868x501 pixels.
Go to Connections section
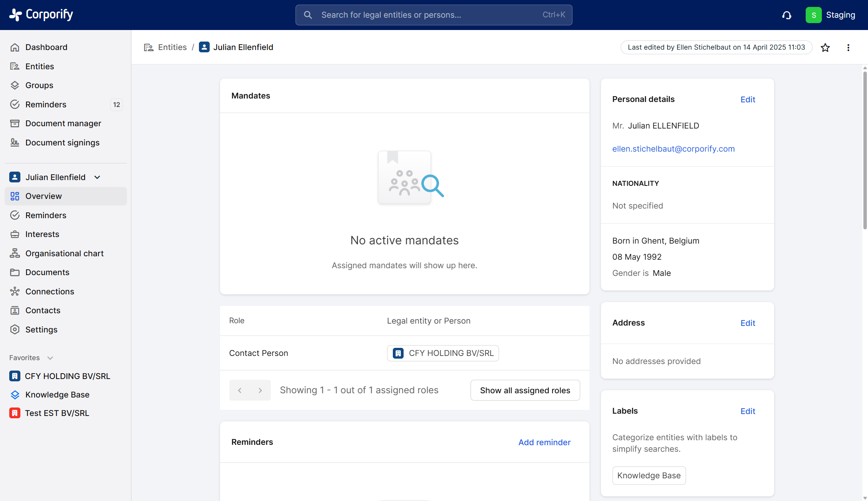[x=50, y=292]
